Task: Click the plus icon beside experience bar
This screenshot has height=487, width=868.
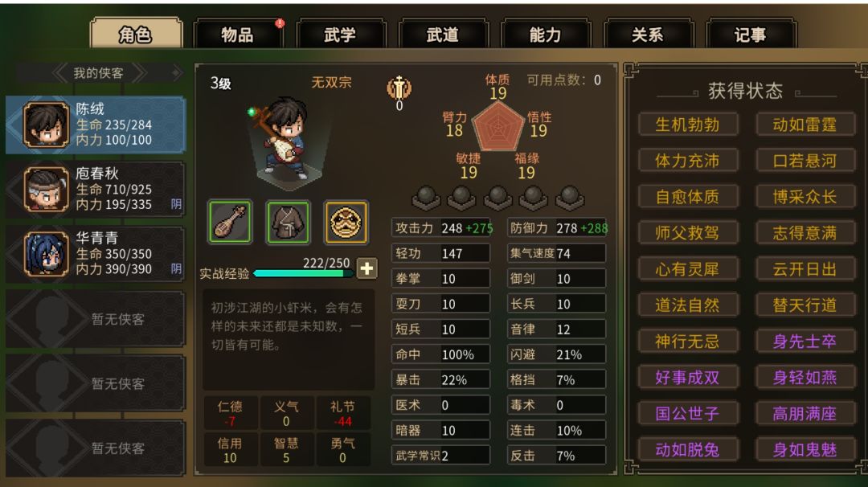Action: (366, 269)
